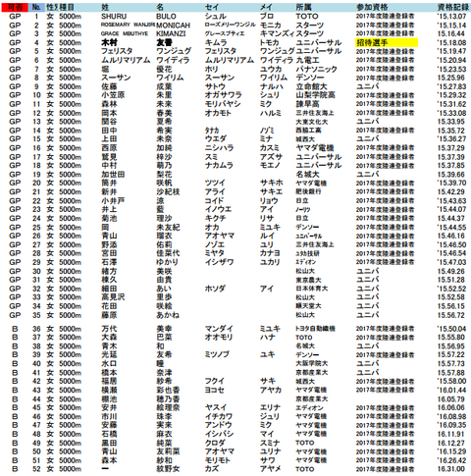Click the affiliation 立命館大
471x476 pixels.
[311, 86]
